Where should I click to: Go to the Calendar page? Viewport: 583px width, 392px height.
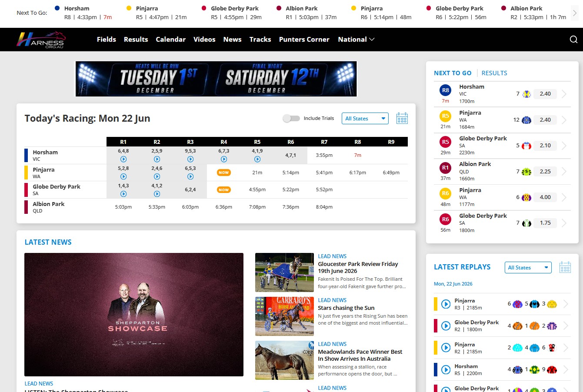pyautogui.click(x=171, y=40)
